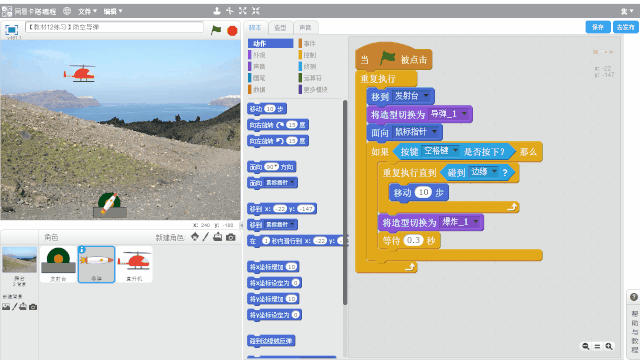
Task: Open the 编辑 menu
Action: tap(113, 11)
